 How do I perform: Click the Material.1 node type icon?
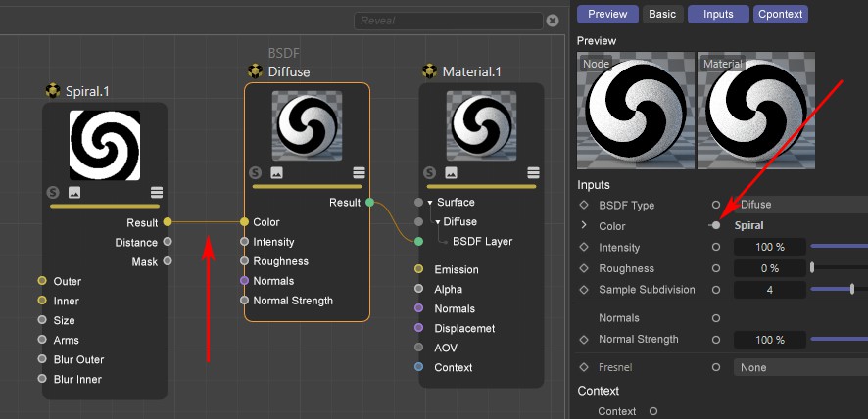(429, 71)
